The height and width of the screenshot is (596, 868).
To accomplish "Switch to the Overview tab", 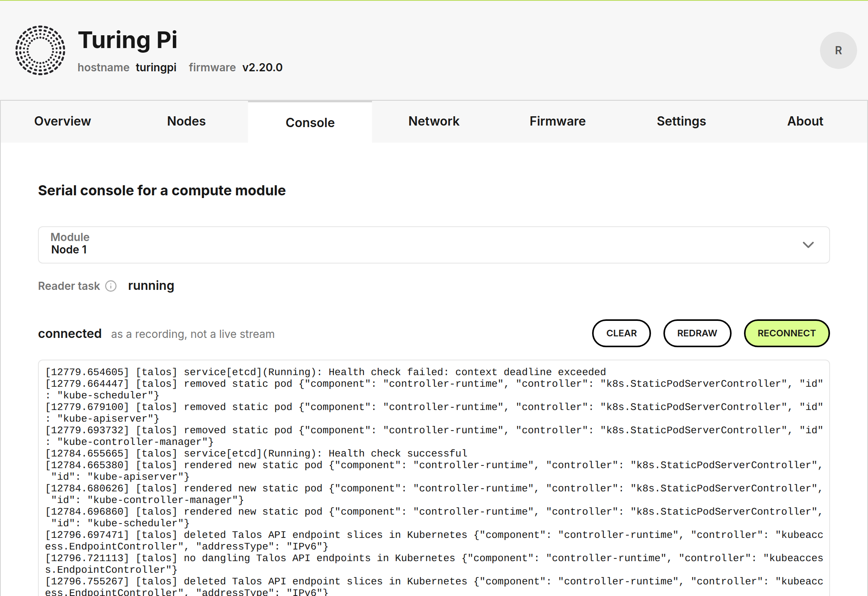I will (x=62, y=121).
